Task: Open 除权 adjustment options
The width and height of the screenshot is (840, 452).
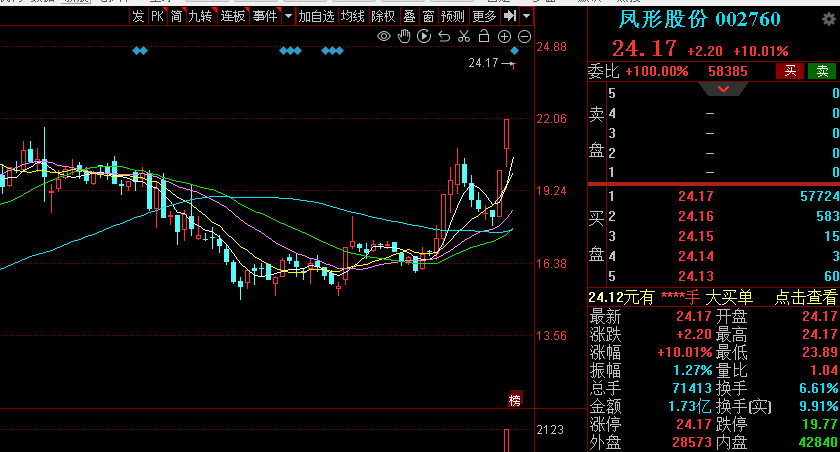Action: (x=383, y=16)
